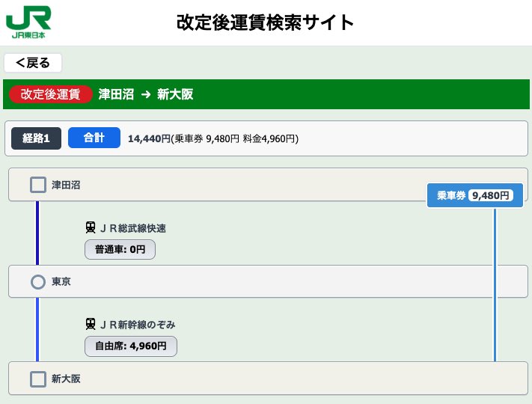Click the 東京 station name
This screenshot has height=404, width=532.
point(61,281)
